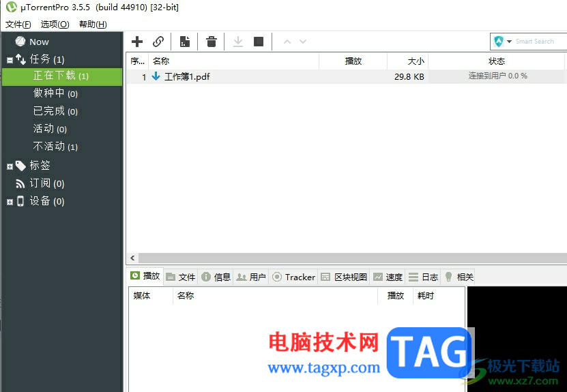Switch to the 相关 tab
This screenshot has width=567, height=392.
pyautogui.click(x=458, y=277)
